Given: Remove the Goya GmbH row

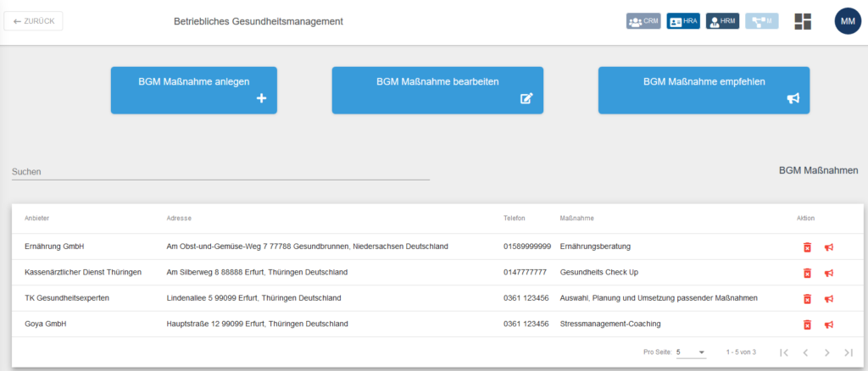Looking at the screenshot, I should (807, 324).
